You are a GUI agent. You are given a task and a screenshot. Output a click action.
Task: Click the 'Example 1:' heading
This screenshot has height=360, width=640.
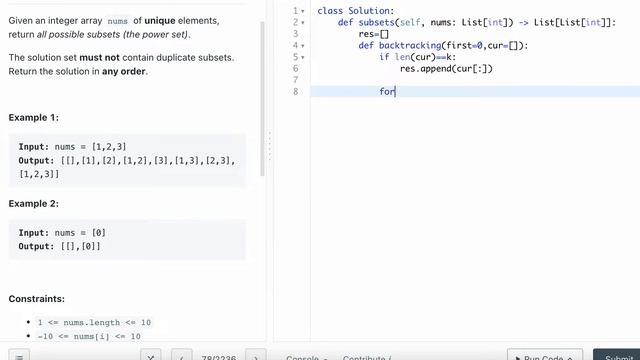tap(33, 118)
